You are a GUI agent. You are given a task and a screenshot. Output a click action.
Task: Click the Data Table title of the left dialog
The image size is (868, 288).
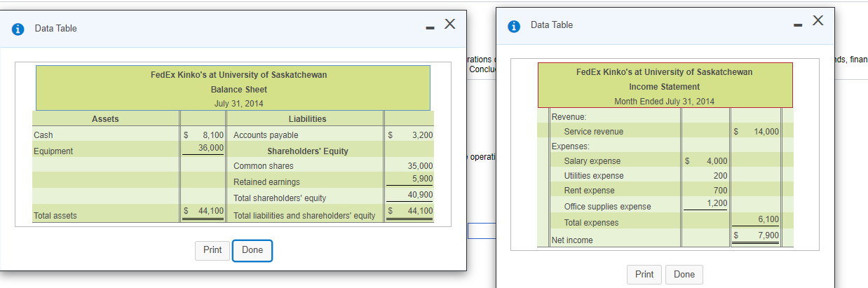coord(56,29)
